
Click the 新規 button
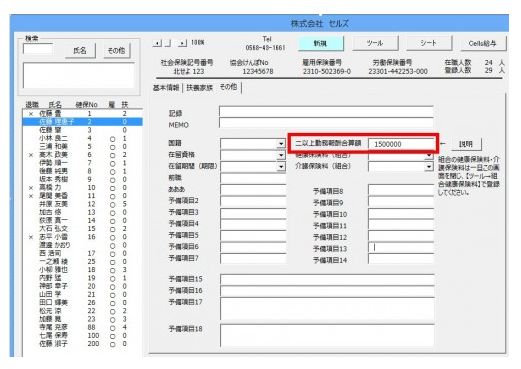(320, 43)
